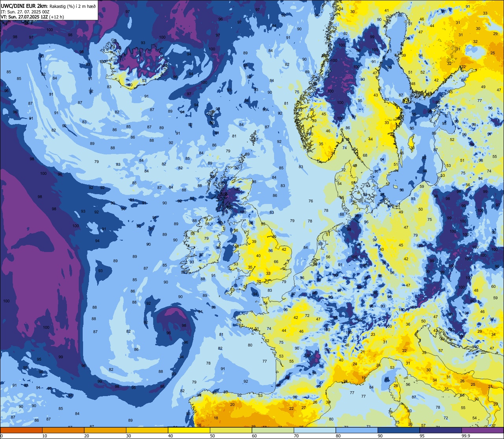Click the 'IT: Sun. 27. 07. 2025 00Z' line
Image resolution: width=504 pixels, height=439 pixels.
click(25, 12)
